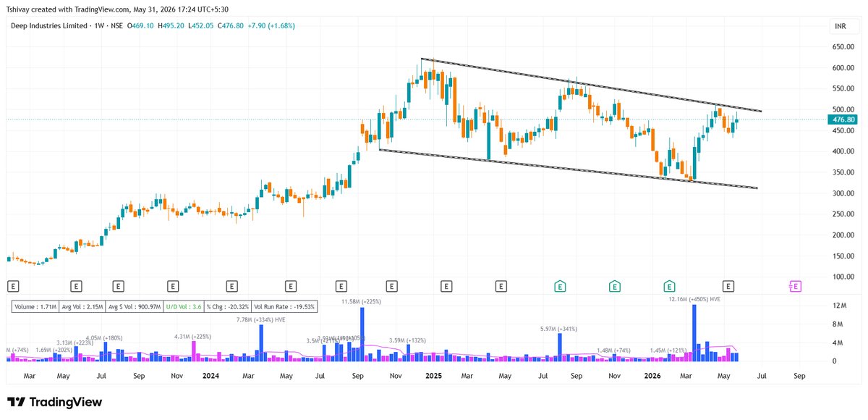Click the Volume : 1.71M info box
Viewport: 868px width, 420px height.
(x=35, y=307)
